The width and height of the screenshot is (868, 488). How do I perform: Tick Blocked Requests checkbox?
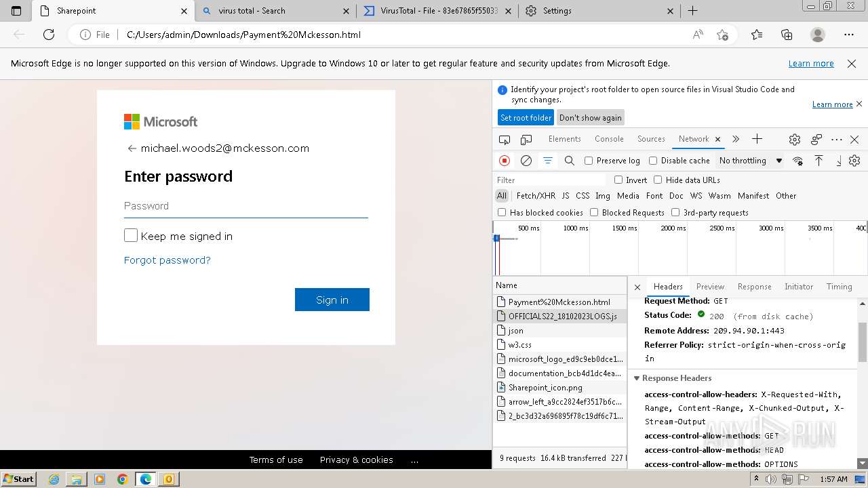(x=594, y=212)
